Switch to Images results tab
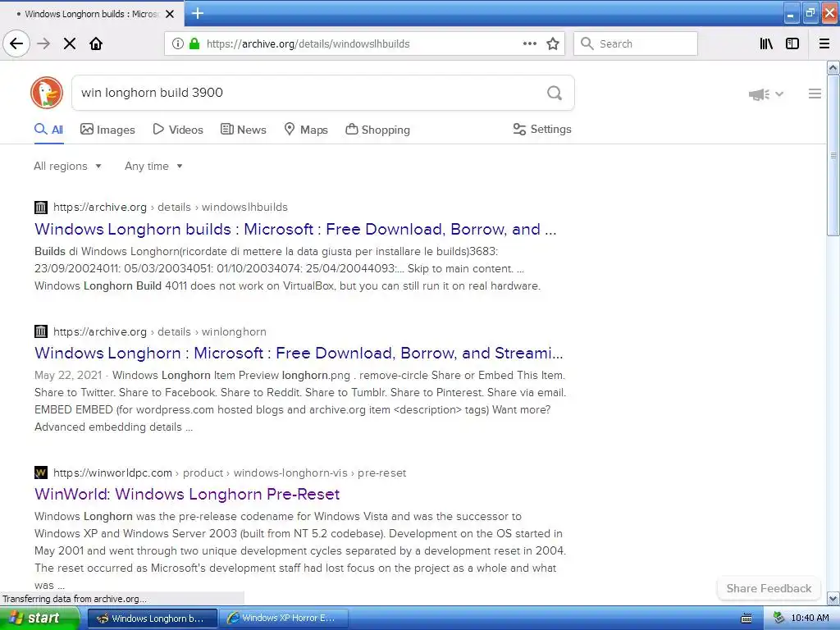 [x=107, y=130]
